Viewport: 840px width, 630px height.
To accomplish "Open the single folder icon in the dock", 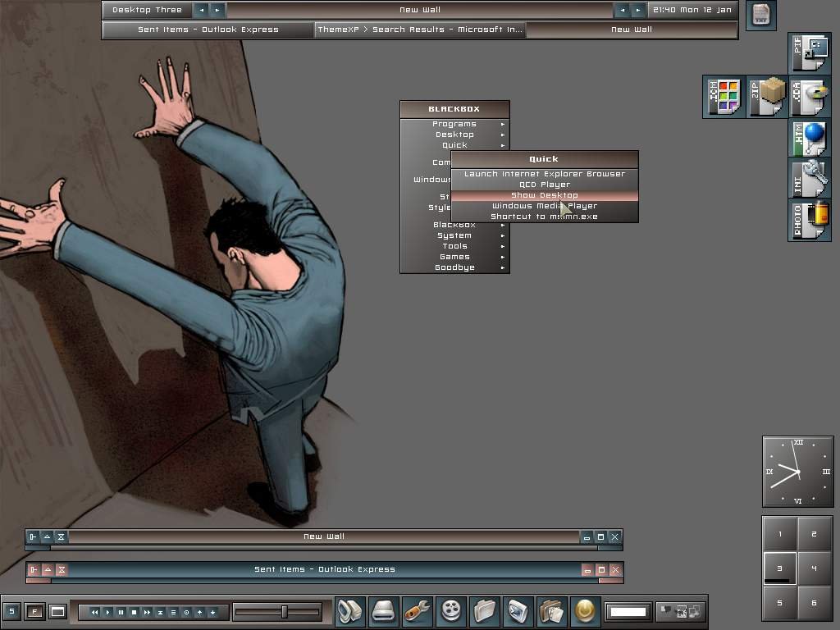I will [485, 610].
